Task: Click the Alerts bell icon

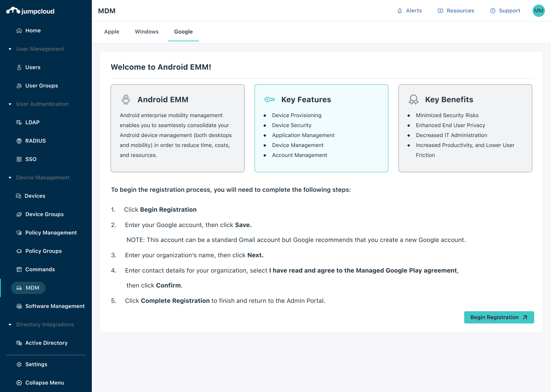Action: click(400, 11)
